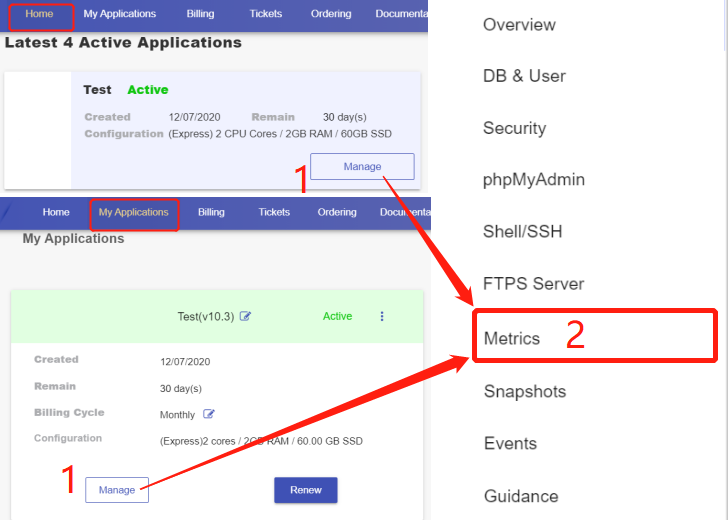This screenshot has width=728, height=520.
Task: Click edit icon next to Monthly billing cycle
Action: (x=209, y=414)
